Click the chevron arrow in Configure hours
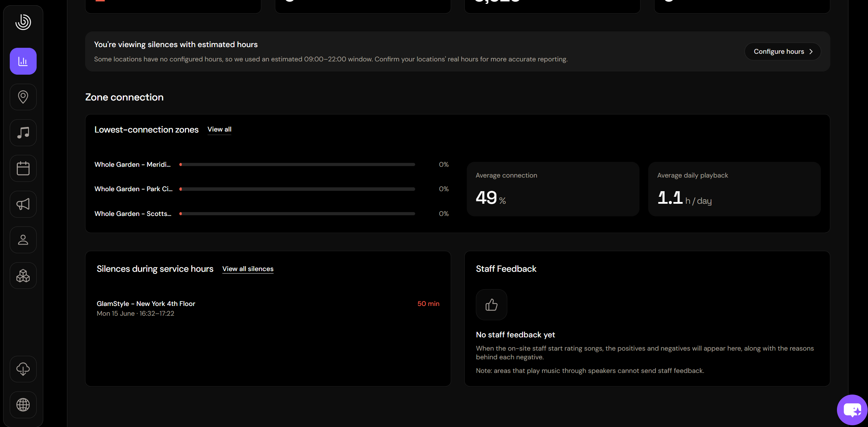 coord(811,52)
